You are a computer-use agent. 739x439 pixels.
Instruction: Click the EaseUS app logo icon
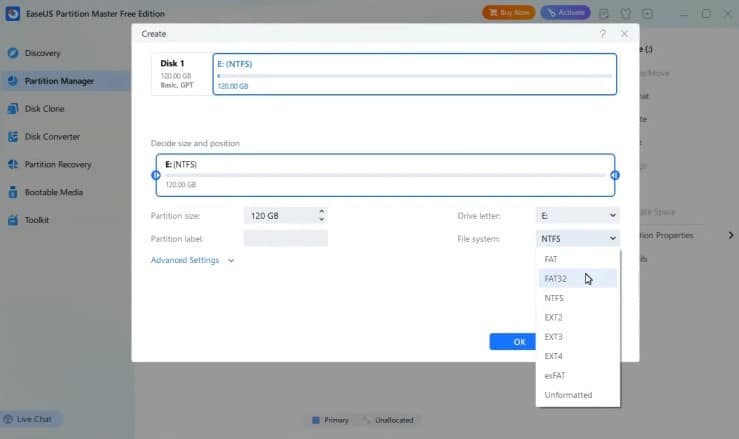13,13
